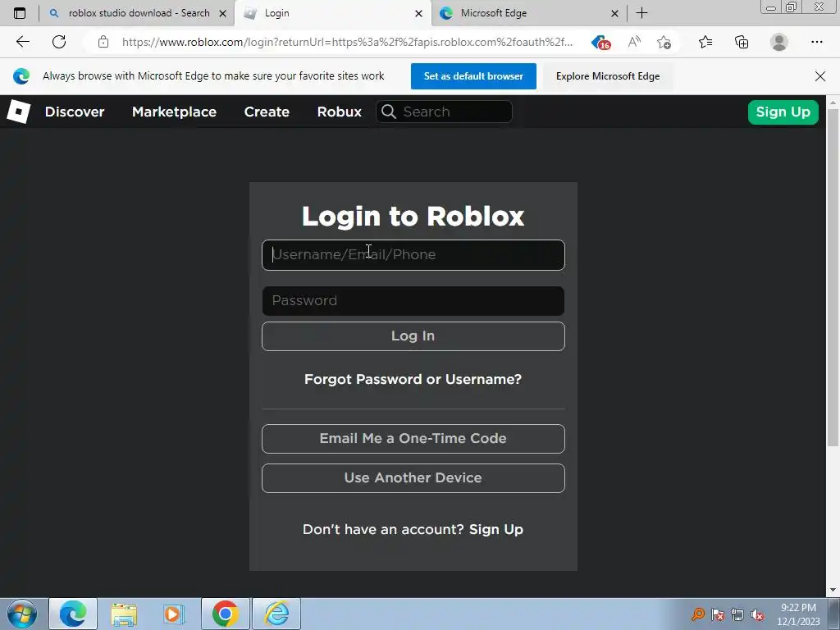Click the Roblox Search box
840x630 pixels.
coord(444,112)
